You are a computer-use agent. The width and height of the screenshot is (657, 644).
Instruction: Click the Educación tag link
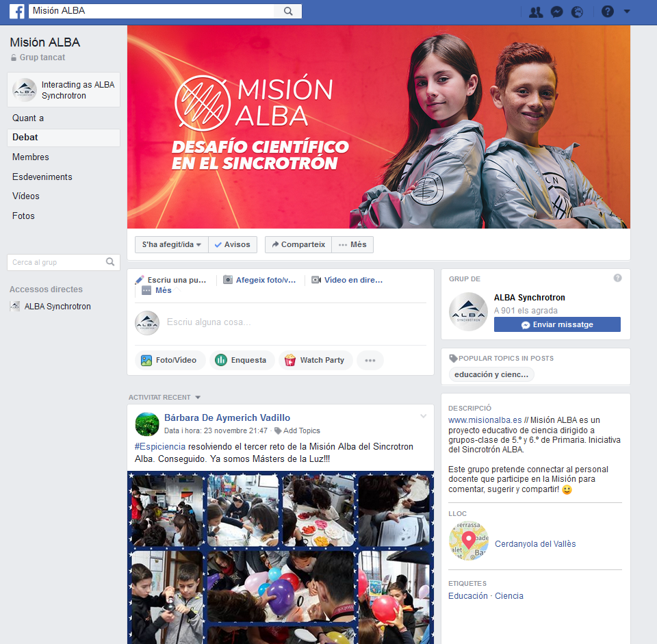468,596
